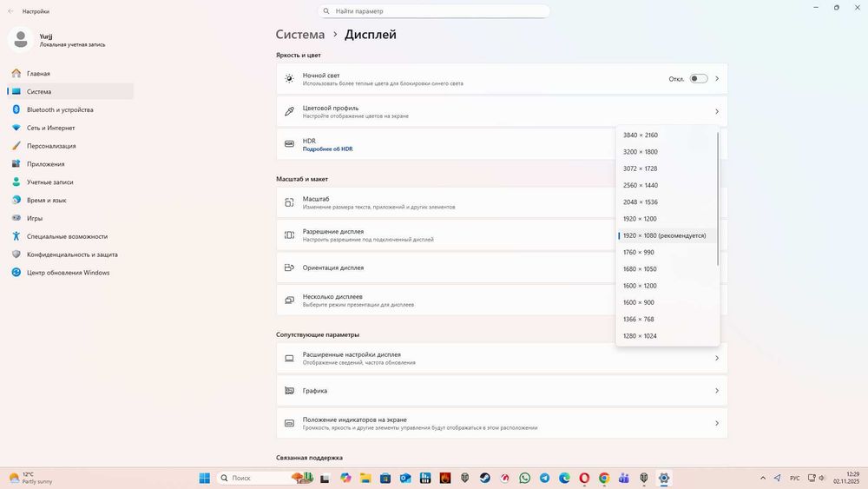Open the Главная home icon in sidebar

16,73
